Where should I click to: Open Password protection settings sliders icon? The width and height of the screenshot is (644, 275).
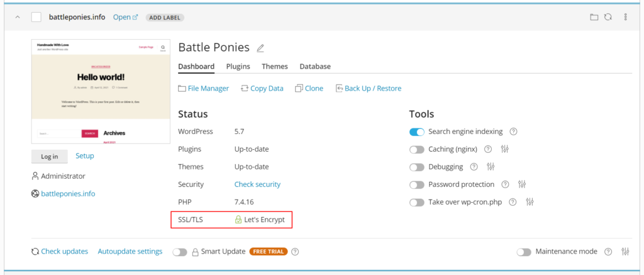pos(522,184)
